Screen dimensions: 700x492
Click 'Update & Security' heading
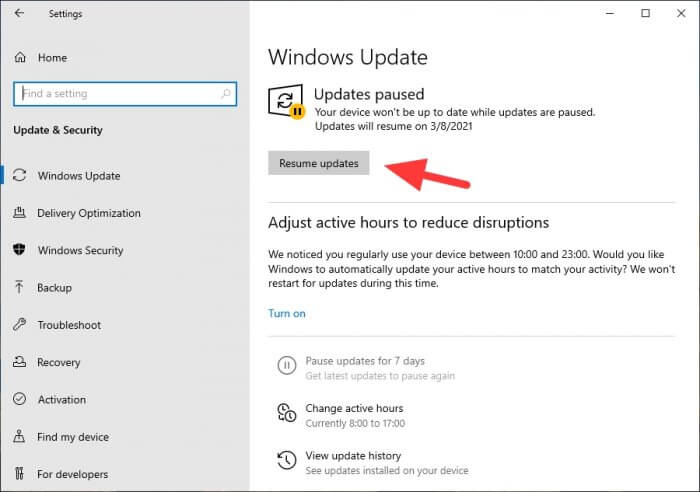pos(58,130)
